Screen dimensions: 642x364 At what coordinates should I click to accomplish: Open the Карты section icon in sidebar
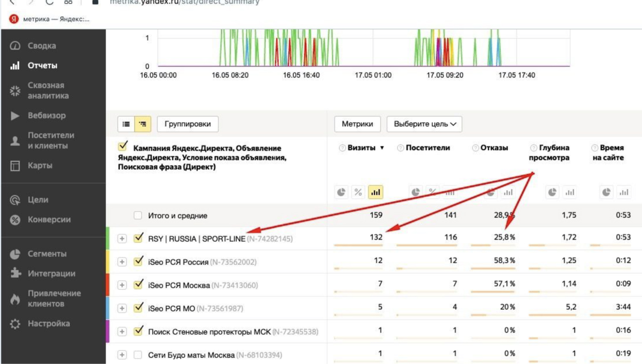(15, 166)
